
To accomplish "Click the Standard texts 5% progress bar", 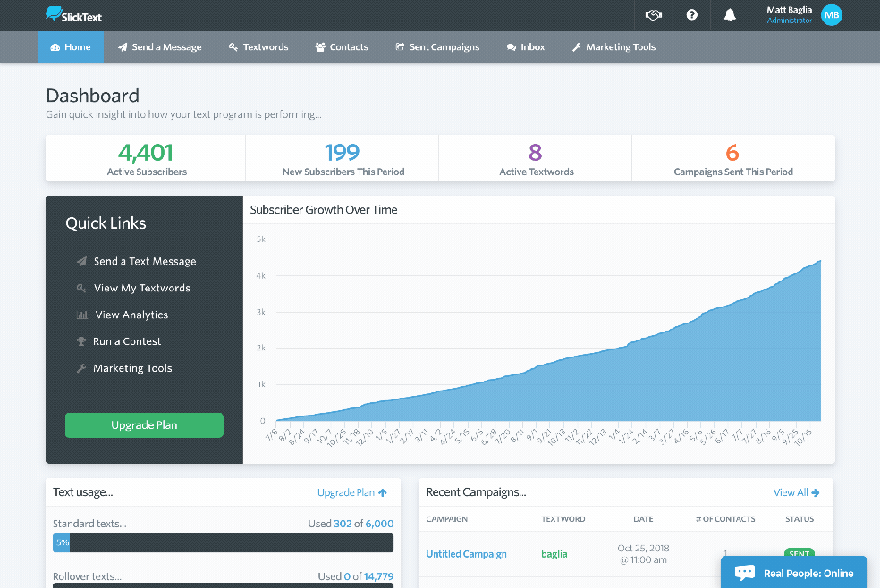I will point(223,542).
